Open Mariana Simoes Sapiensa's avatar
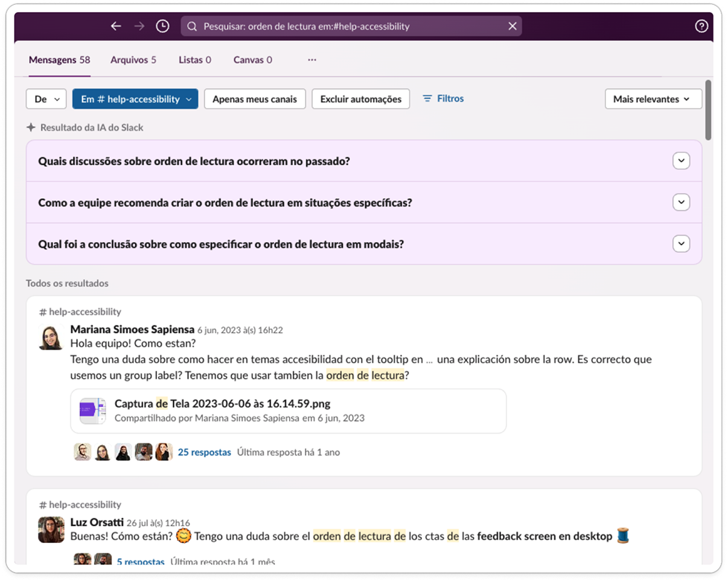The width and height of the screenshot is (728, 581). (51, 337)
